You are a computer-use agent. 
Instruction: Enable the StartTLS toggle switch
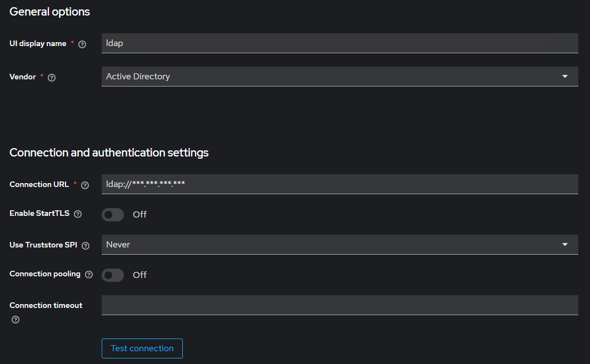[x=112, y=215]
